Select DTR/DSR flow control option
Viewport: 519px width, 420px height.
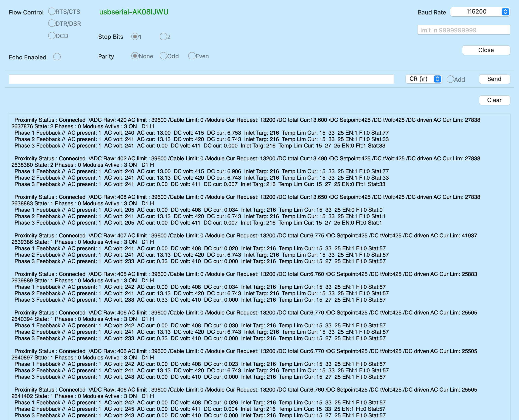coord(52,23)
